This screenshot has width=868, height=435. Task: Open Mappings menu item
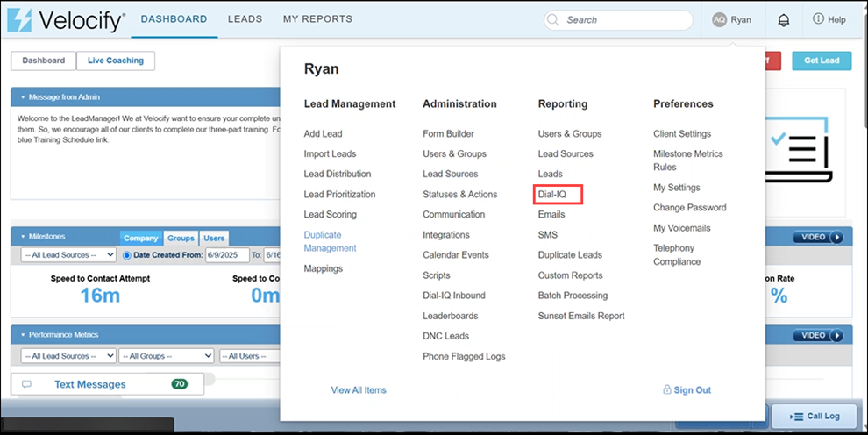click(x=324, y=268)
